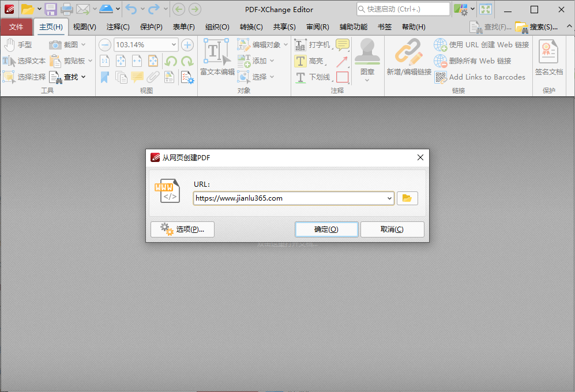Viewport: 575px width, 392px height.
Task: Click the printer icon in title bar
Action: [x=67, y=9]
